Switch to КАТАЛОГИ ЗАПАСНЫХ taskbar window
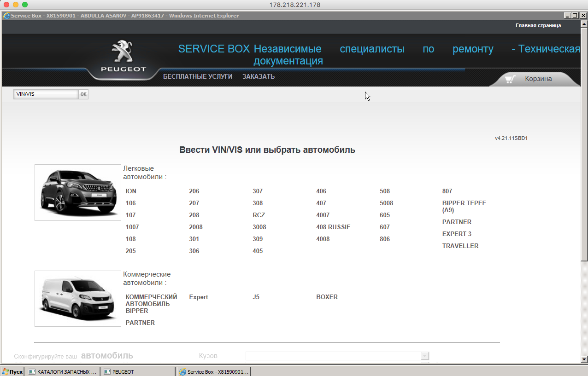The image size is (588, 376). point(63,371)
